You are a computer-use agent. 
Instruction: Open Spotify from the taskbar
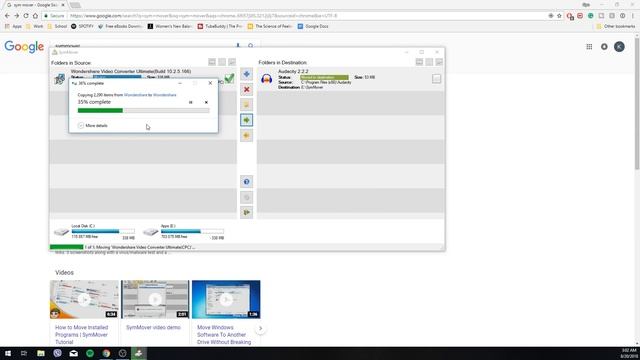click(90, 353)
